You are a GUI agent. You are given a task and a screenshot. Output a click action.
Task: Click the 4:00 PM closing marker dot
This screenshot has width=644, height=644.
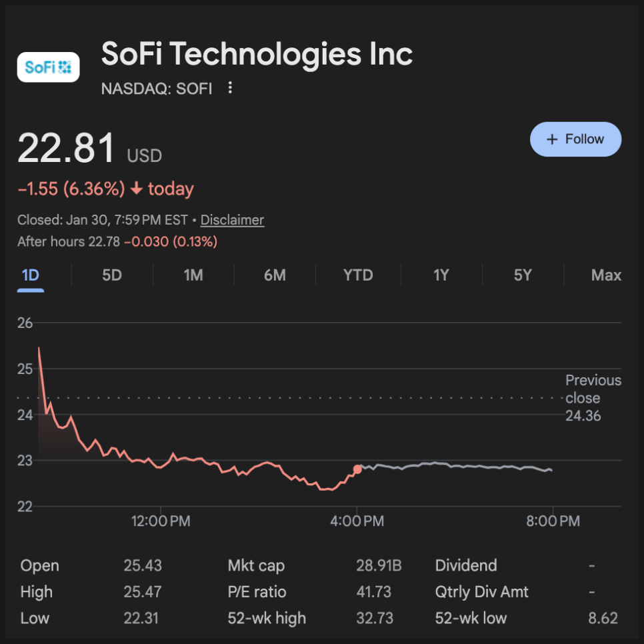click(357, 469)
